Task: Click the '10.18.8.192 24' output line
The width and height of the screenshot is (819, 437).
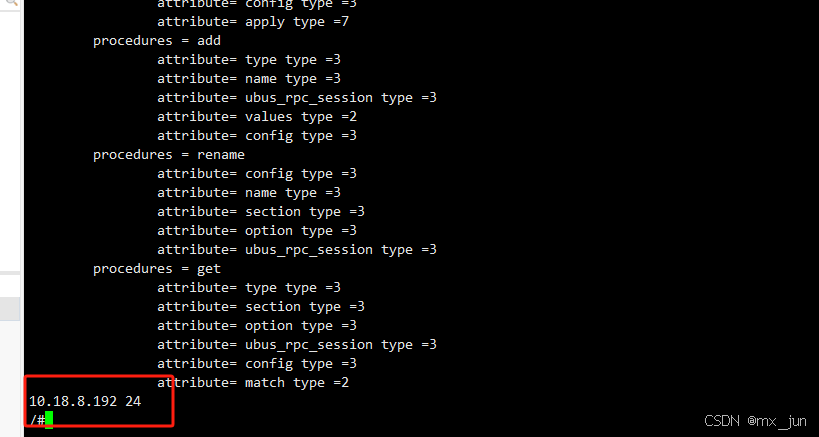Action: click(85, 401)
